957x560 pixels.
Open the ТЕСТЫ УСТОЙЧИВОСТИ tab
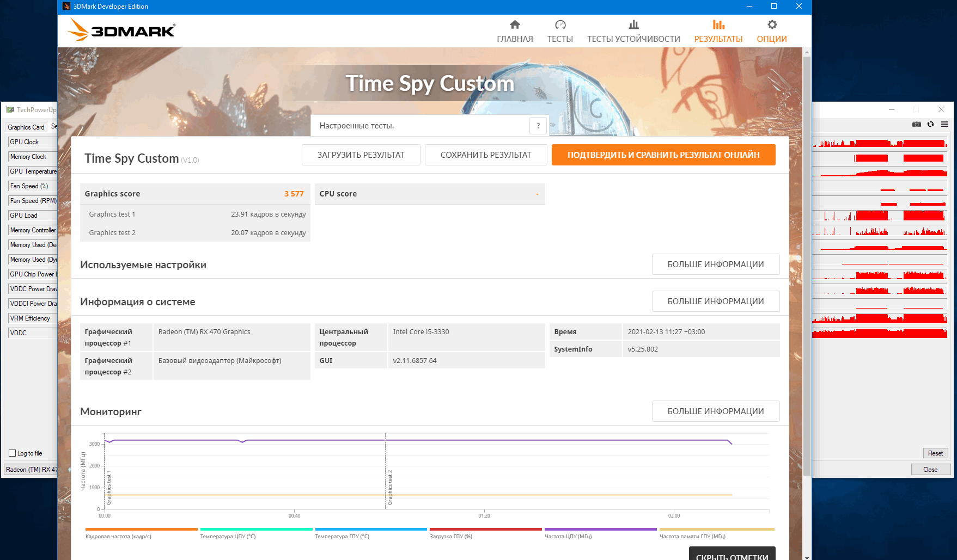tap(633, 32)
